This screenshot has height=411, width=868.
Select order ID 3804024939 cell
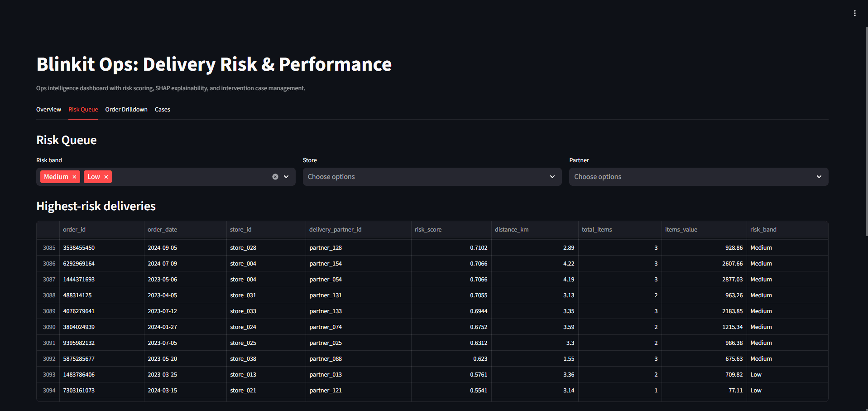pos(102,327)
